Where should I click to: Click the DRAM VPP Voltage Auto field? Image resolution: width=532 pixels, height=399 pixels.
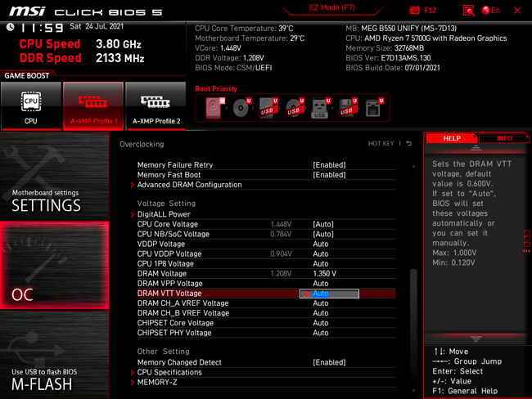320,284
